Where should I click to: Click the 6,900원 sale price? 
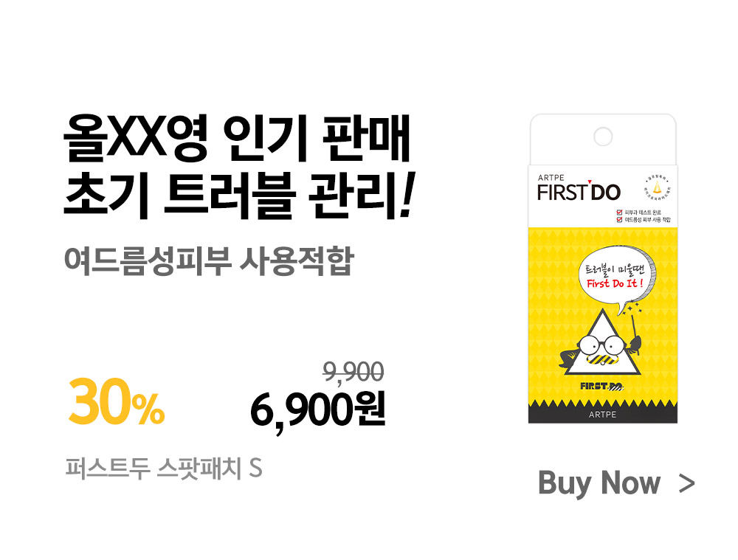317,409
